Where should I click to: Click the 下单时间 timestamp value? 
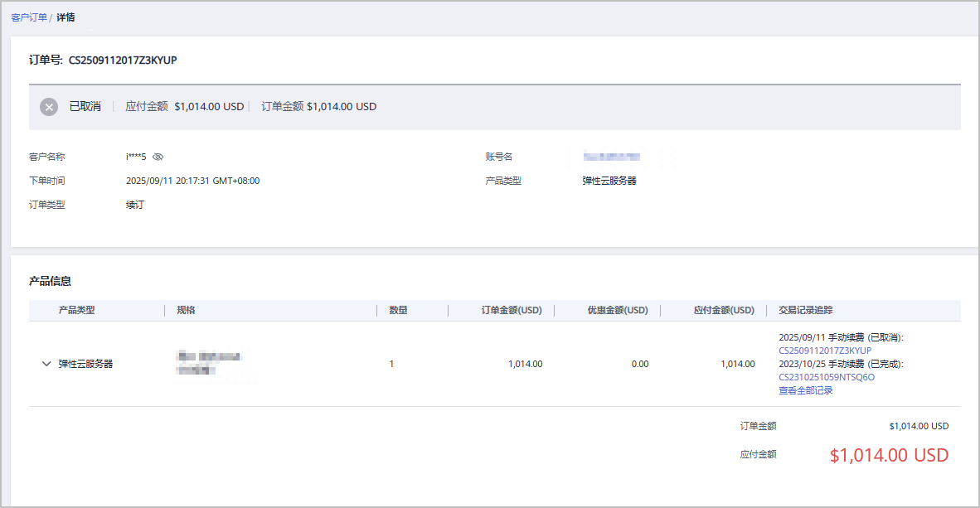coord(192,181)
